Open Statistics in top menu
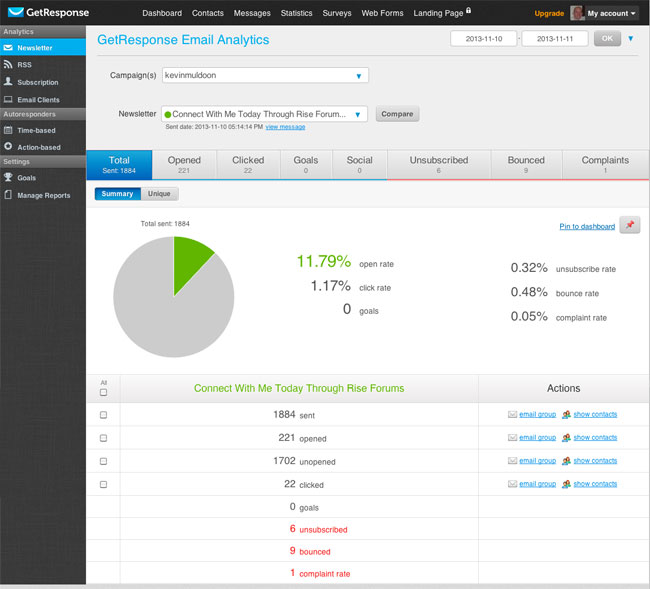The height and width of the screenshot is (589, 650). pyautogui.click(x=296, y=13)
